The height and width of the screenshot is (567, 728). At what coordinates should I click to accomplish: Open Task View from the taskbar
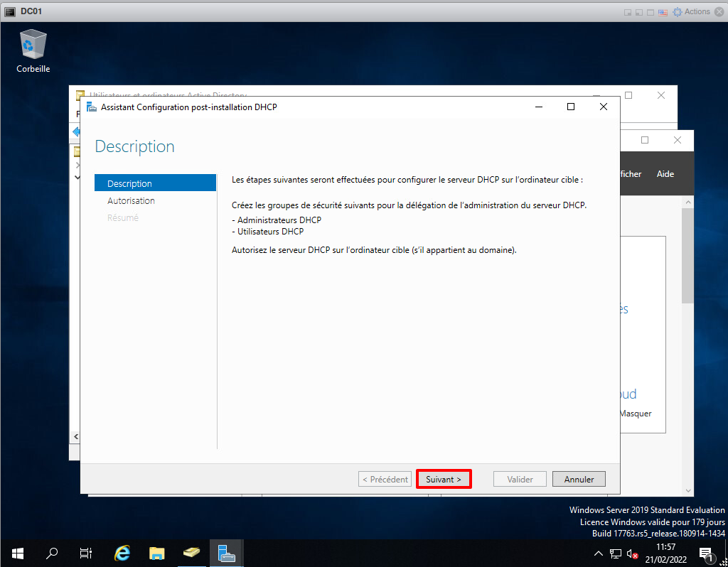[86, 553]
